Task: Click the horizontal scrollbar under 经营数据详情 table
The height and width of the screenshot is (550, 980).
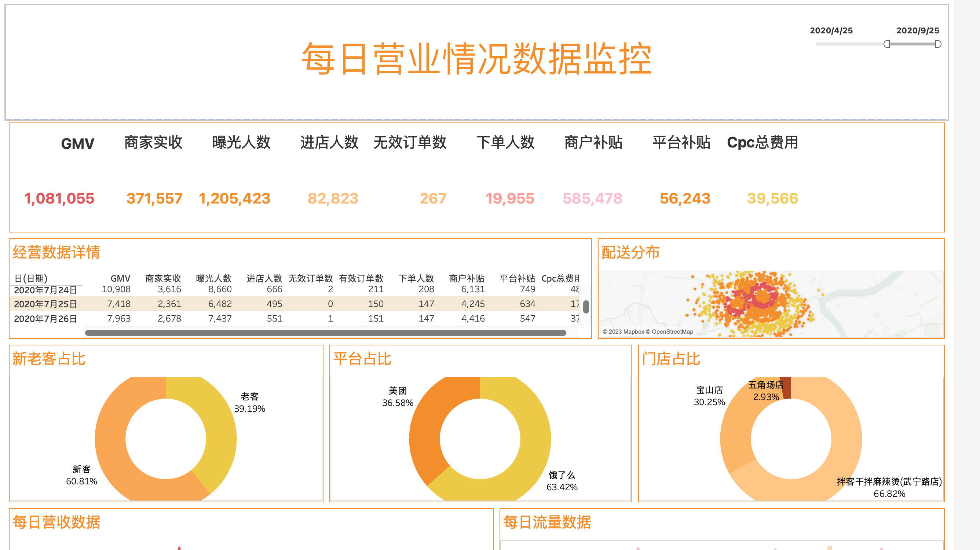Action: pyautogui.click(x=325, y=333)
